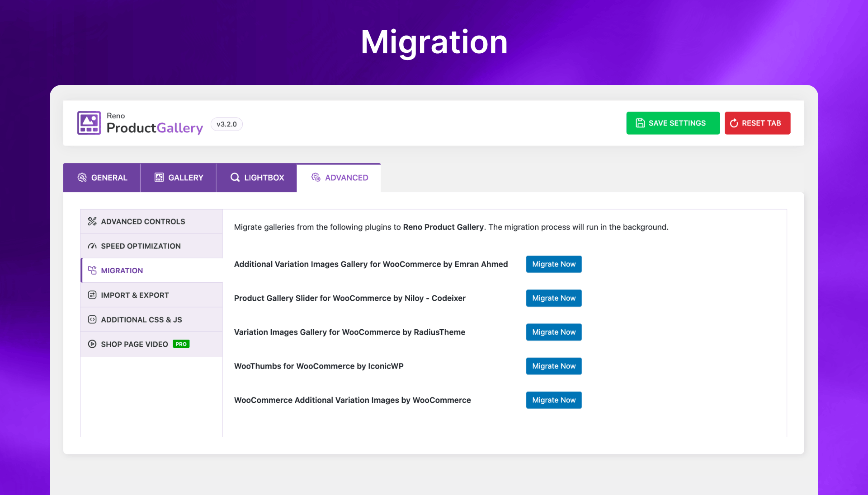Click the Additional CSS & JS code icon
This screenshot has width=868, height=495.
(92, 319)
